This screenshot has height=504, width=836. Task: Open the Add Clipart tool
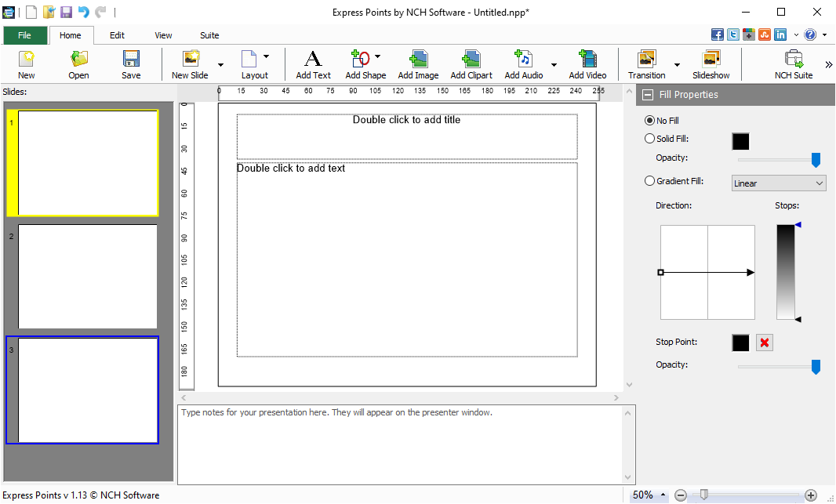click(471, 60)
